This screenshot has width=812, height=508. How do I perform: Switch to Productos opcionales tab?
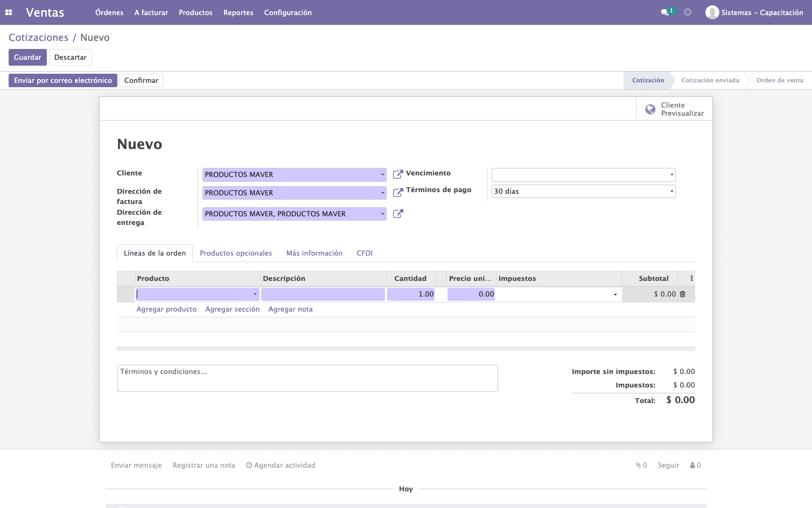click(x=236, y=253)
